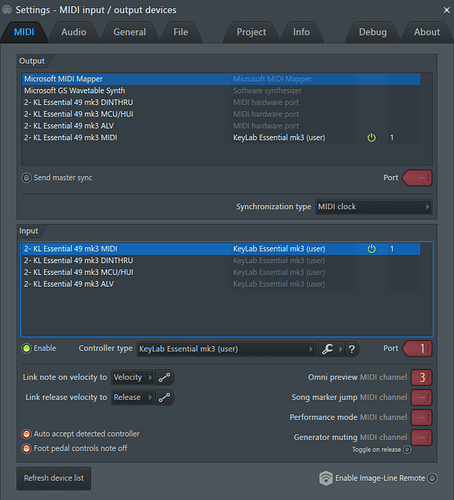Open the Debug tab
The image size is (454, 500).
[373, 32]
